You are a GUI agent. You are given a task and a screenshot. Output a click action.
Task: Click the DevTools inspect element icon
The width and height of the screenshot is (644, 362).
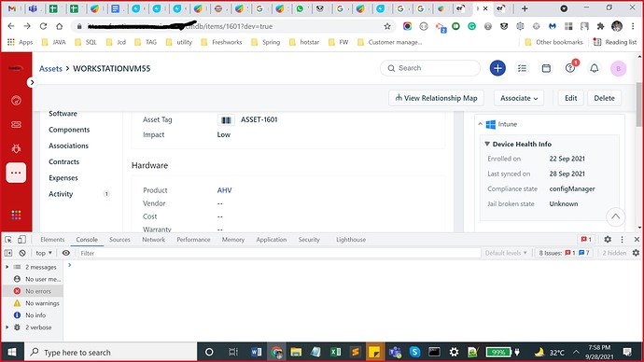[x=8, y=239]
